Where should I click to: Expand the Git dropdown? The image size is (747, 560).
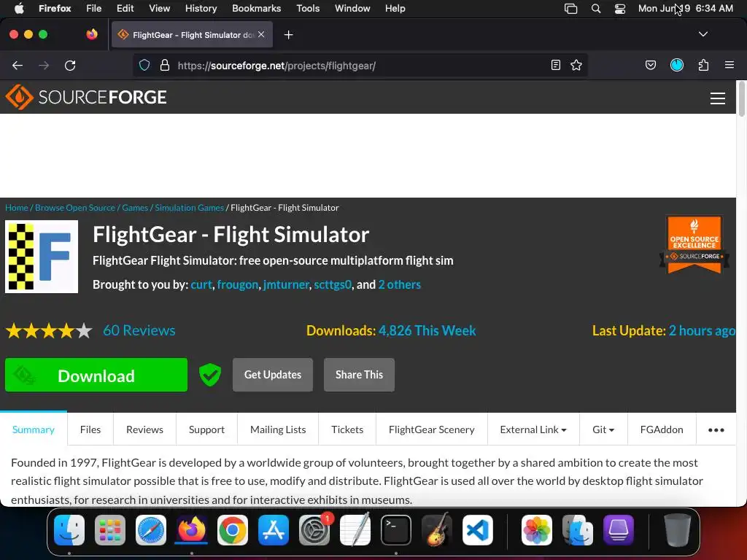coord(603,429)
